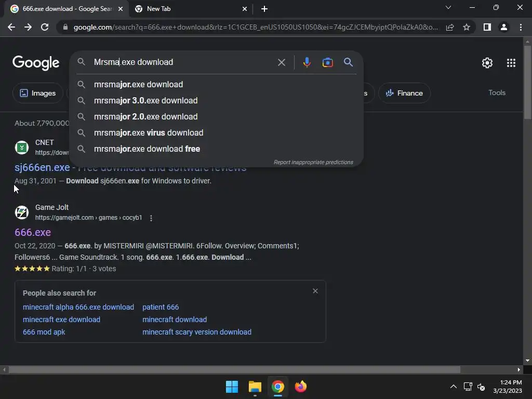This screenshot has width=532, height=399.
Task: Reload the current page
Action: (45, 27)
